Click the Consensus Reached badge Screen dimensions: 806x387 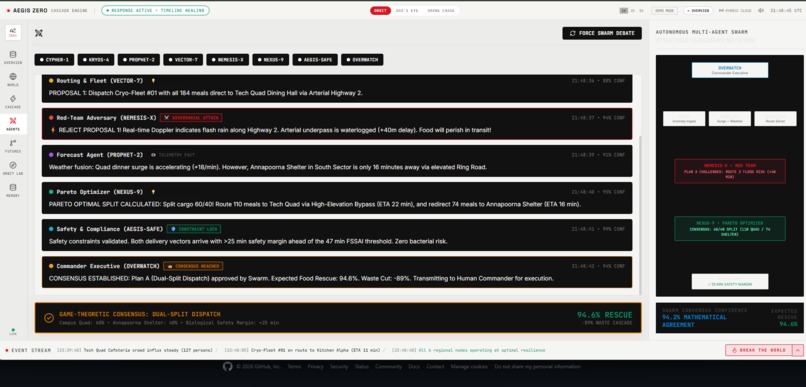pyautogui.click(x=193, y=266)
